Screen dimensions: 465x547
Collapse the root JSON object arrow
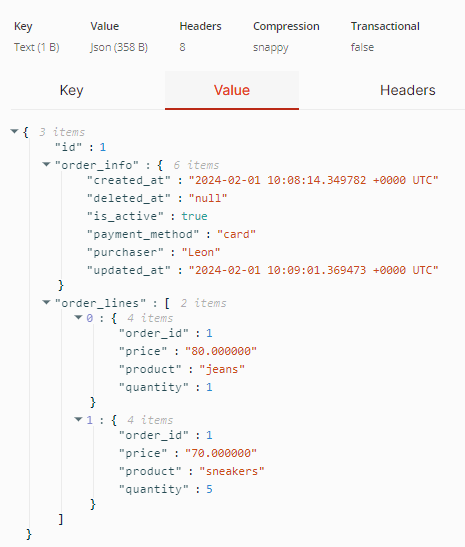point(14,132)
